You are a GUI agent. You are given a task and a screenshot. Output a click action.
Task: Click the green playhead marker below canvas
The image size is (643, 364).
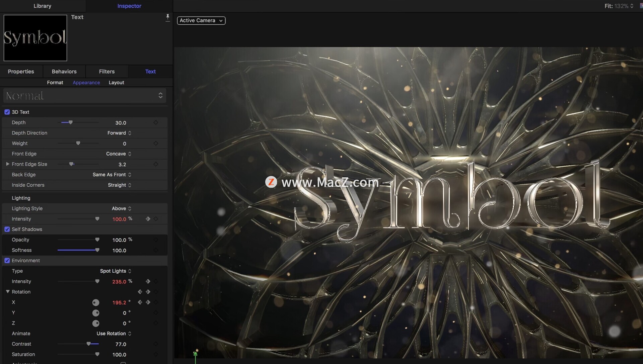pos(195,354)
